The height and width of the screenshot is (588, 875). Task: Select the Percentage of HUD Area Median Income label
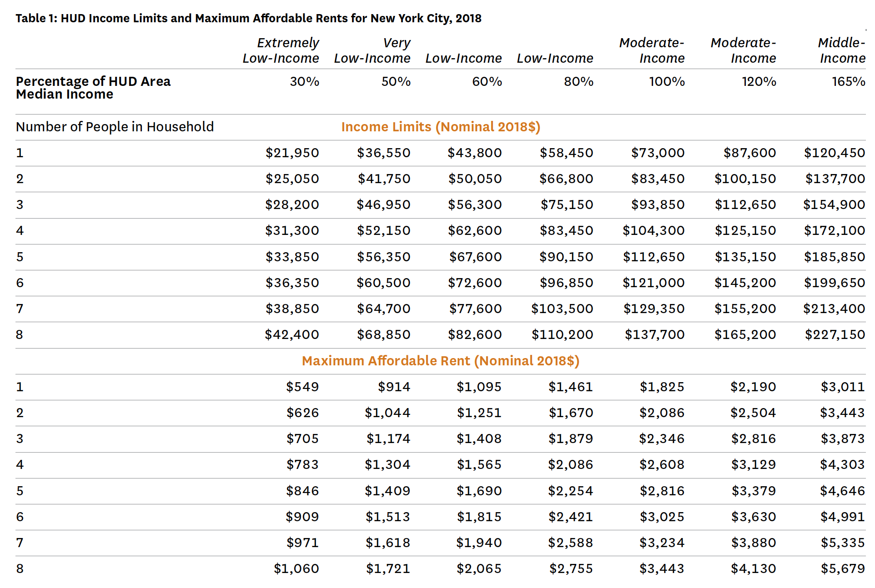point(93,88)
